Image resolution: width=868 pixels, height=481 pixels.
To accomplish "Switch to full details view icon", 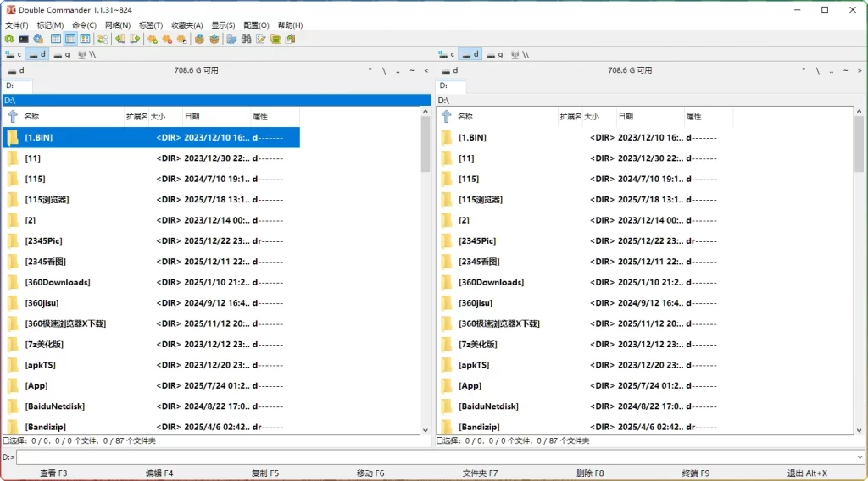I will click(x=70, y=39).
